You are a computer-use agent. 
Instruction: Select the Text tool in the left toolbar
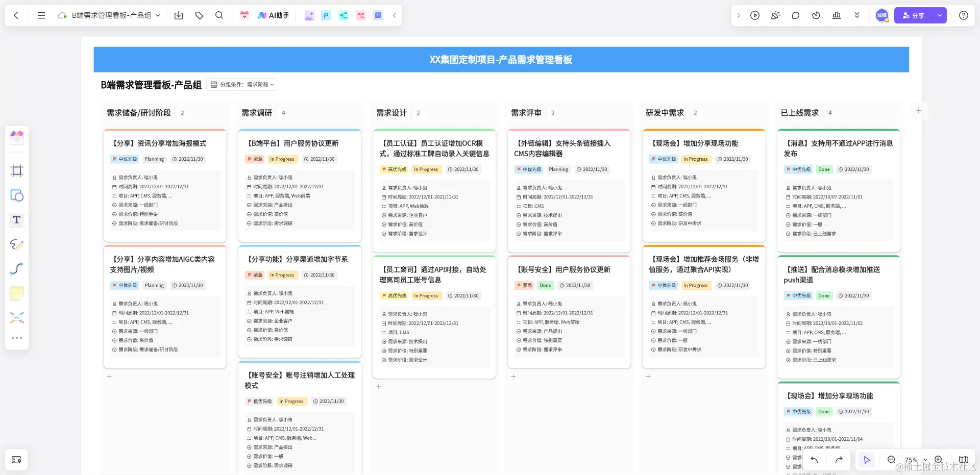coord(17,220)
